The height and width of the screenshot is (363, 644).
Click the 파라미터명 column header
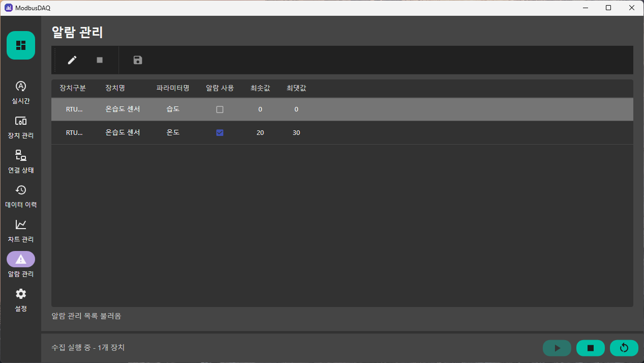tap(173, 88)
